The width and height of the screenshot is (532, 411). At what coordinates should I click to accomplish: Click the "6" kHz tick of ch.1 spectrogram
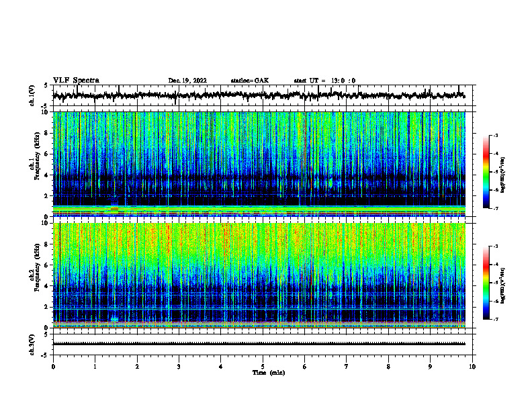[x=46, y=154]
